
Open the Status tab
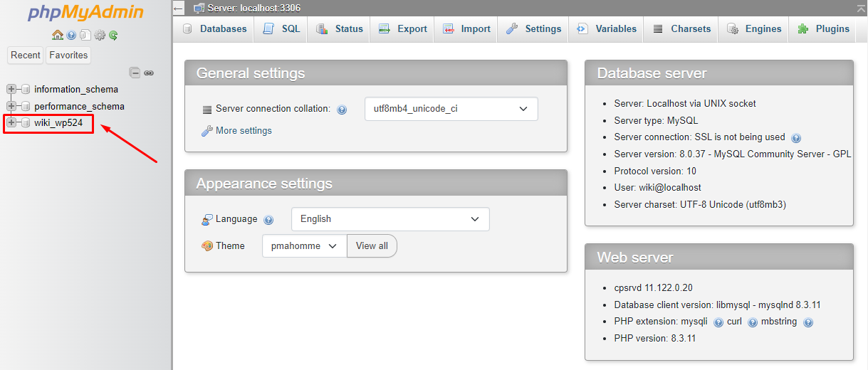(340, 29)
